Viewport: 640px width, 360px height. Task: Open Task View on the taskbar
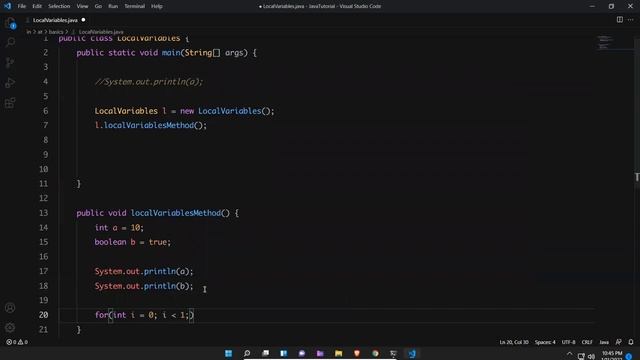[265, 353]
